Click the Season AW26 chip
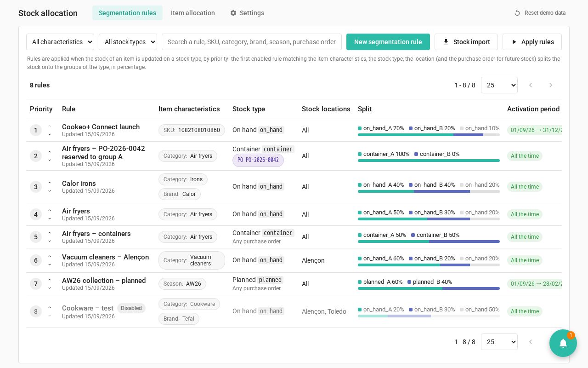 182,284
